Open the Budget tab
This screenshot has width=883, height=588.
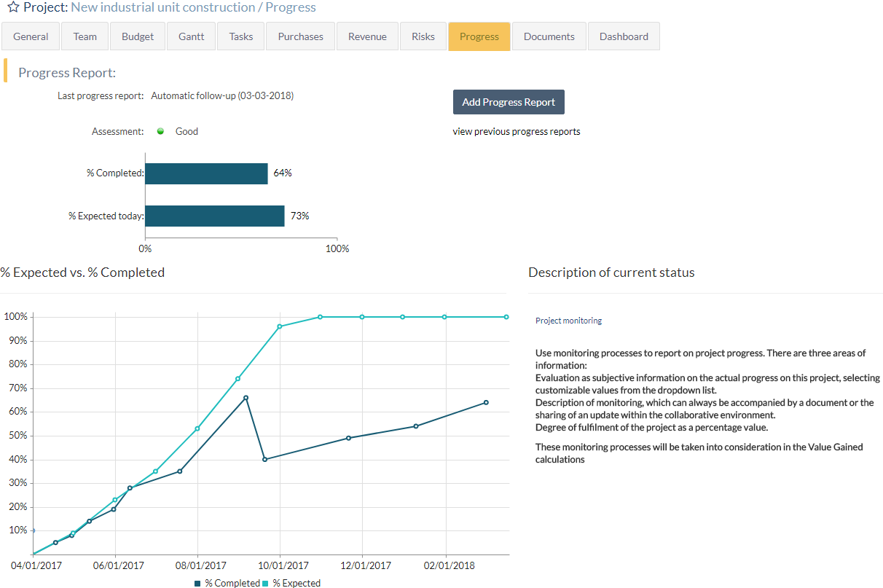tap(137, 36)
